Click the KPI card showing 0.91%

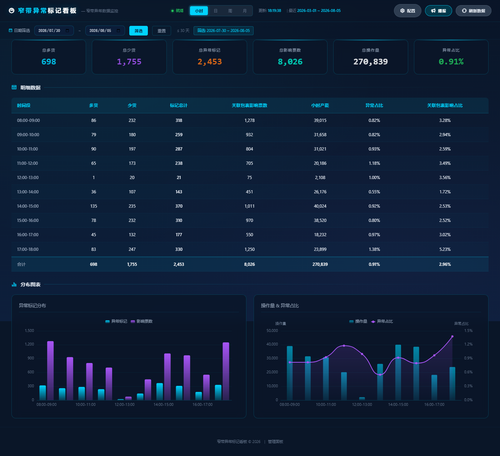(451, 57)
